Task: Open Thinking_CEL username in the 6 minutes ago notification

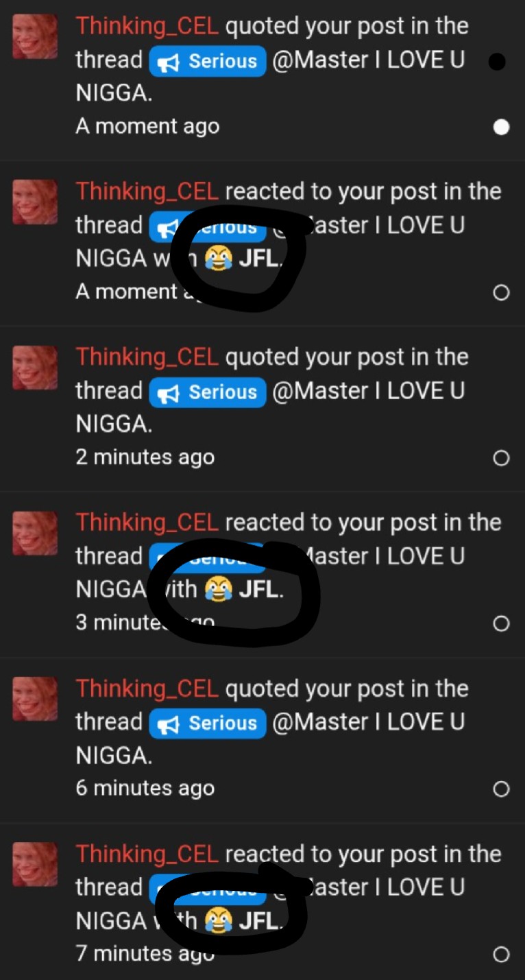Action: 147,689
